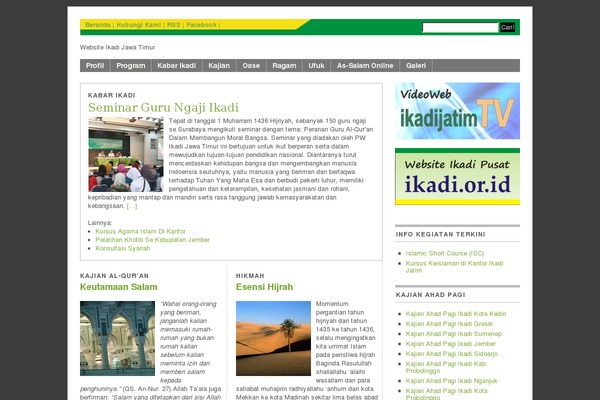Open Hubungi Kami contact link
The image size is (600, 400).
[x=139, y=25]
